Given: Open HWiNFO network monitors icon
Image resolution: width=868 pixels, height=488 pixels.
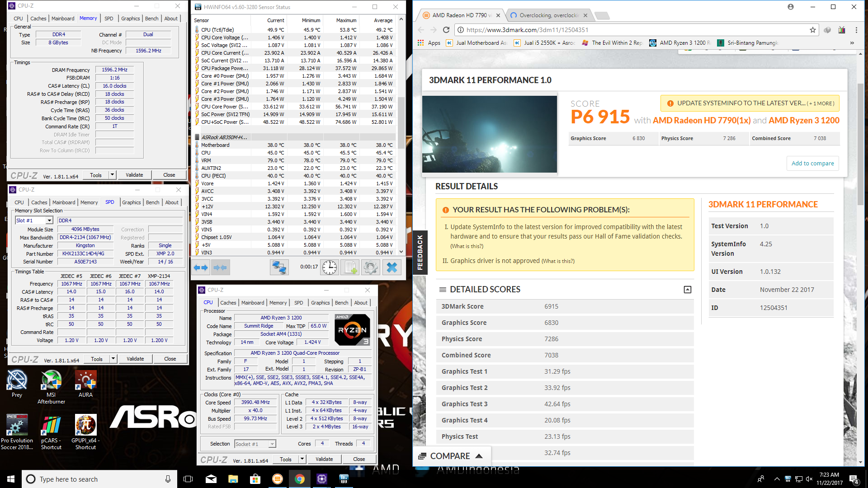Looking at the screenshot, I should pos(279,267).
